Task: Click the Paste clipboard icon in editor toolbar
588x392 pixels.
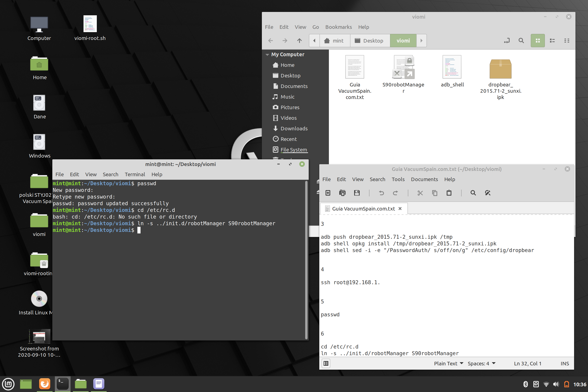Action: click(x=449, y=193)
